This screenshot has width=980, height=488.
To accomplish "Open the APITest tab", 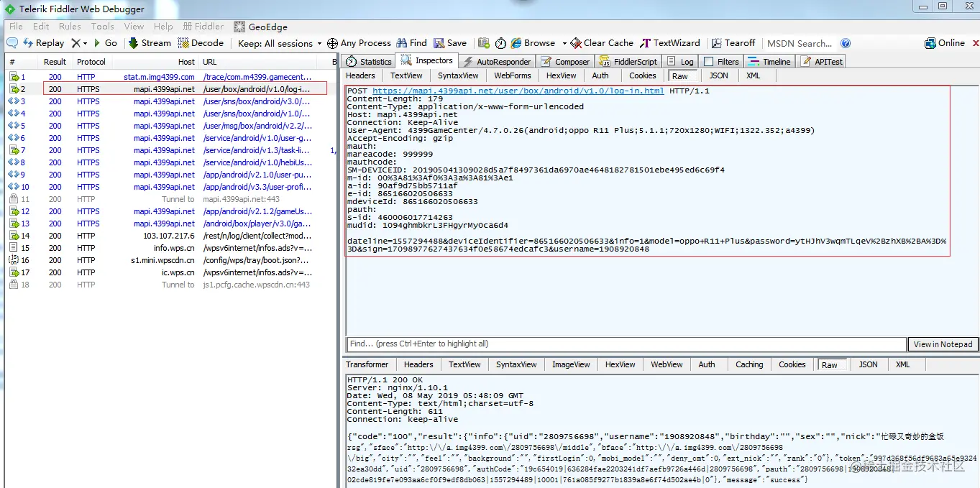I will click(821, 62).
